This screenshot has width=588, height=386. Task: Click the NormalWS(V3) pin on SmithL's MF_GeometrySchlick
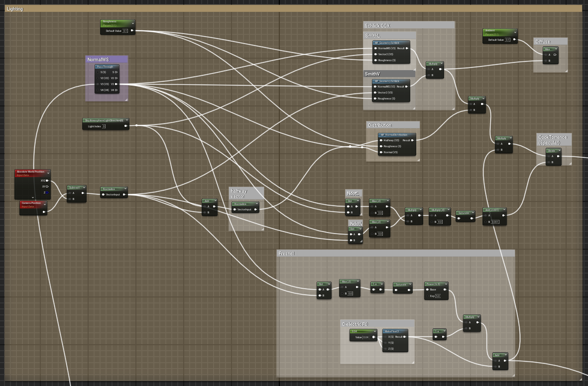tap(376, 48)
